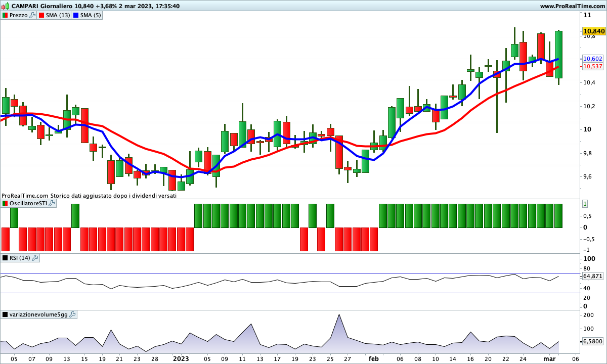Click the Prezzo red-green color swatch
This screenshot has height=364, width=607.
point(5,15)
